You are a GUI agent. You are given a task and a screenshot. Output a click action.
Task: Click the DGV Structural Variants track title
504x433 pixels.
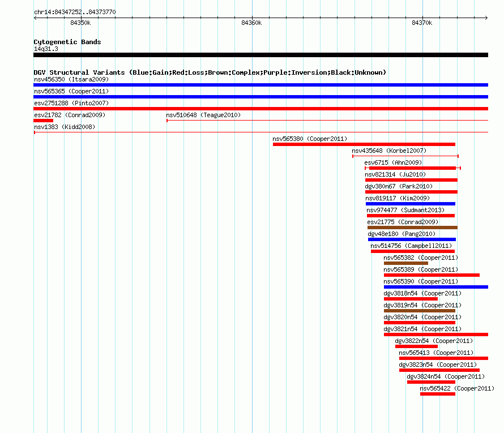click(210, 72)
